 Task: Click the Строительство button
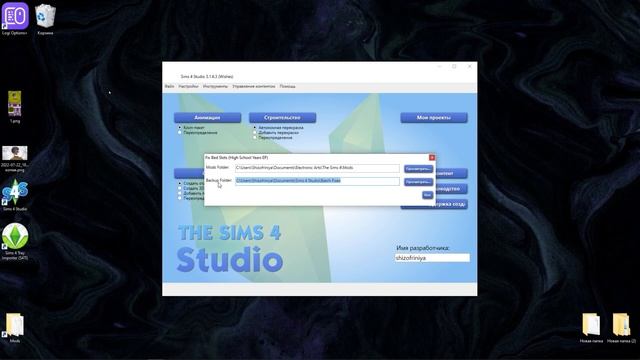point(282,118)
